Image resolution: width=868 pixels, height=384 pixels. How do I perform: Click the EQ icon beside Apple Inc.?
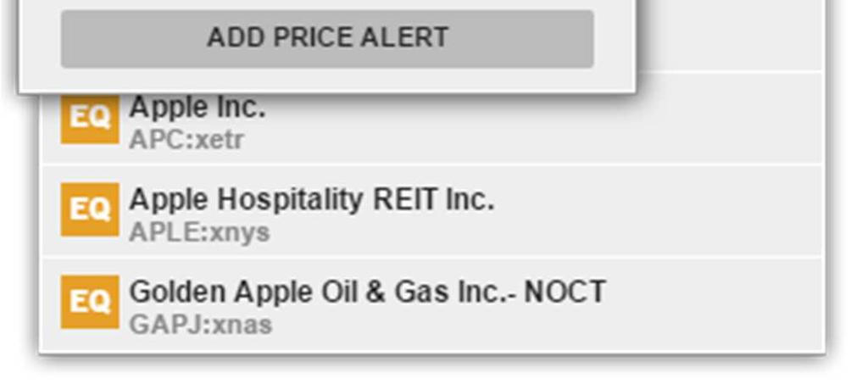(90, 119)
